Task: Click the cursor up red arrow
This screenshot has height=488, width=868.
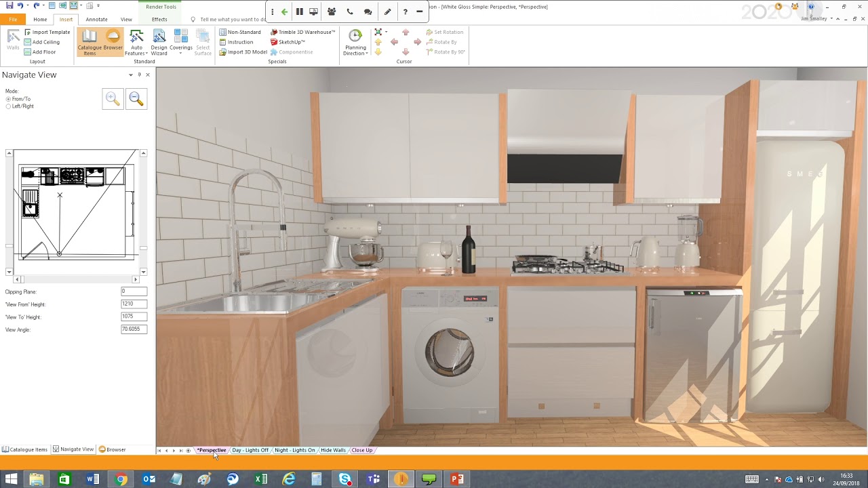Action: pos(406,32)
